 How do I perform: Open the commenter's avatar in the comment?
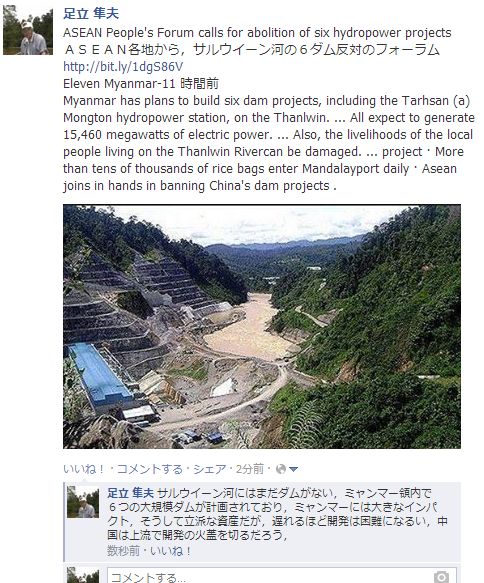[x=83, y=502]
